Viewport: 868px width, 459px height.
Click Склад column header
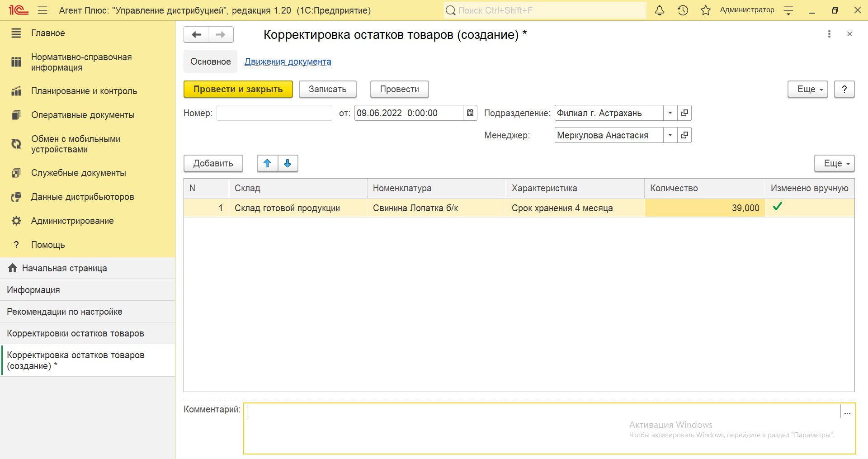[x=298, y=188]
